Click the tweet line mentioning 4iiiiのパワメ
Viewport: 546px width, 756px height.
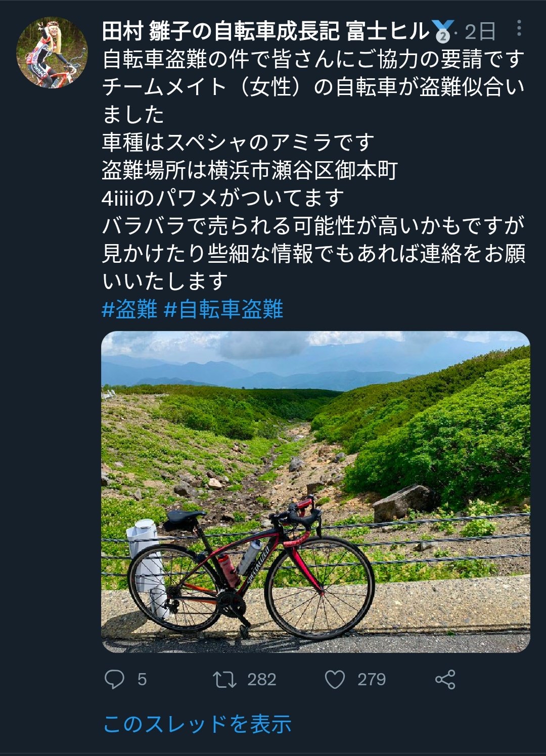(x=223, y=198)
